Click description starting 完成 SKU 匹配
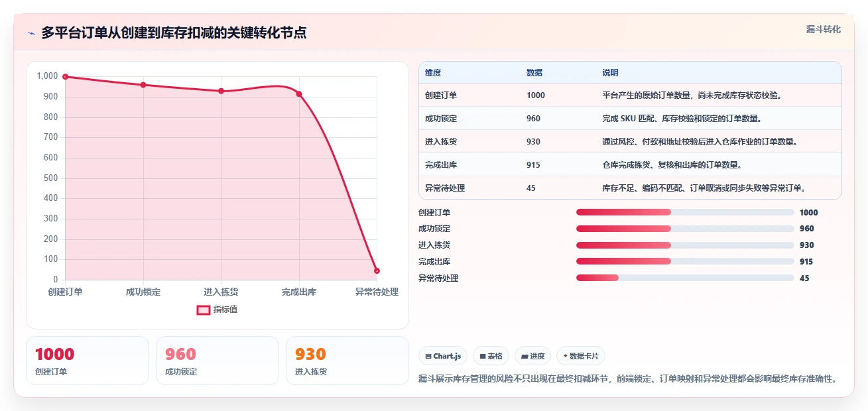The image size is (868, 411). click(682, 119)
